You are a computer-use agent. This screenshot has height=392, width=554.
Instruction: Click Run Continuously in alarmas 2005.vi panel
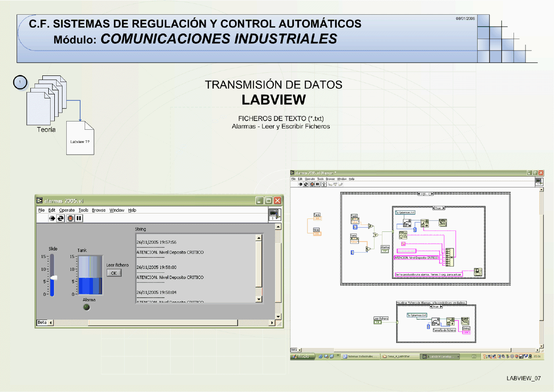pos(61,218)
